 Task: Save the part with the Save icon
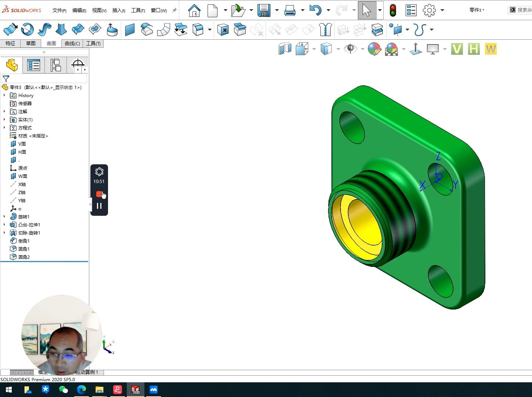coord(264,10)
